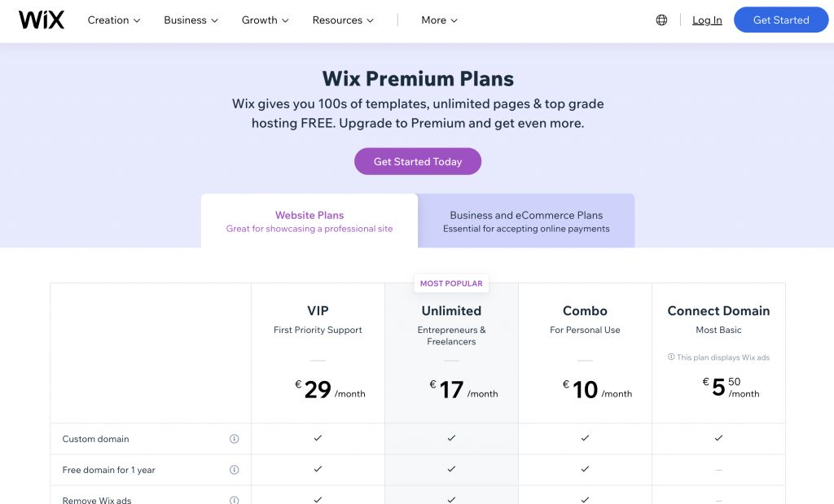Show info for Free domain for 1 year

click(x=234, y=470)
